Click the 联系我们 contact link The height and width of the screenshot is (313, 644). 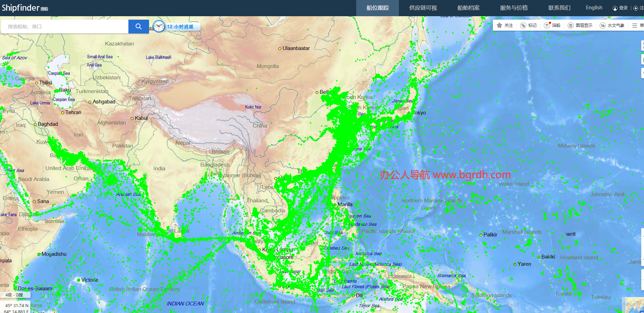tap(559, 8)
